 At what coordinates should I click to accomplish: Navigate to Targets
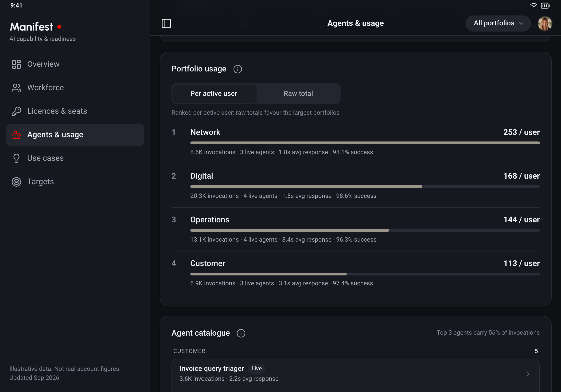coord(75,182)
